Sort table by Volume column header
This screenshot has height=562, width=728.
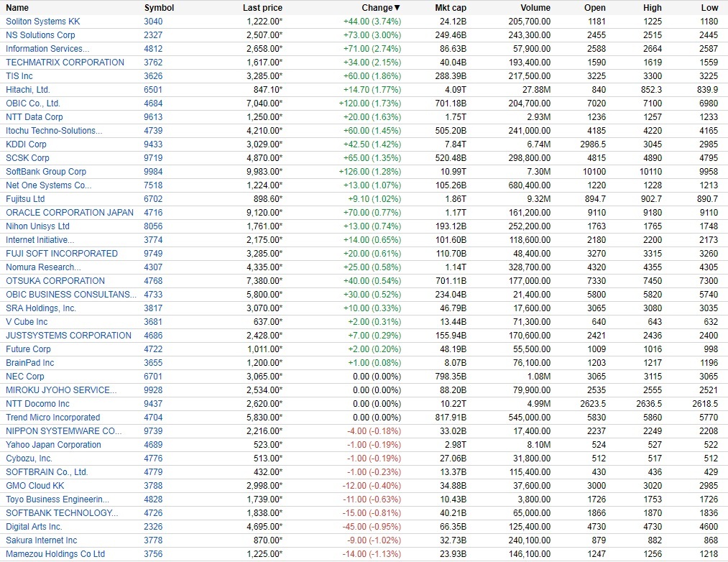click(535, 8)
